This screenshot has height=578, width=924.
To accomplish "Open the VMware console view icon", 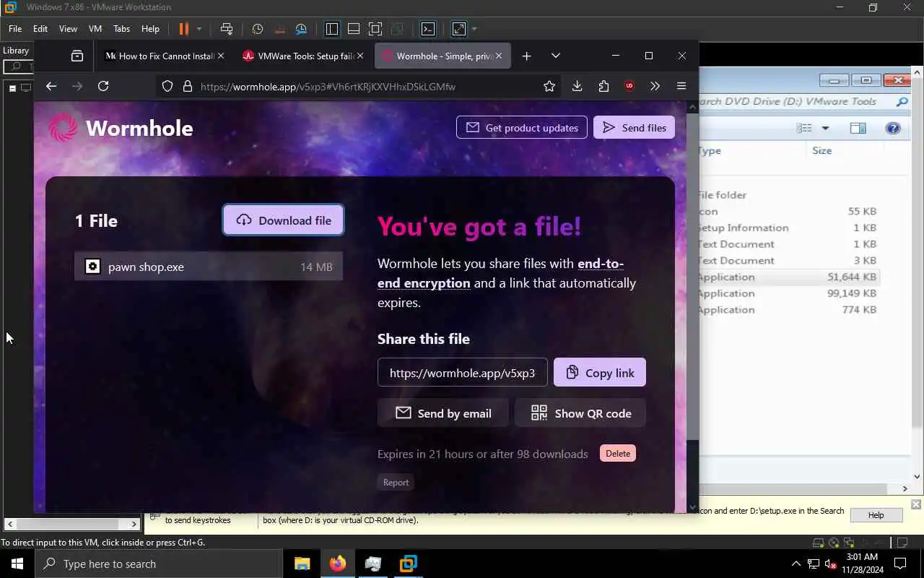I will 428,29.
